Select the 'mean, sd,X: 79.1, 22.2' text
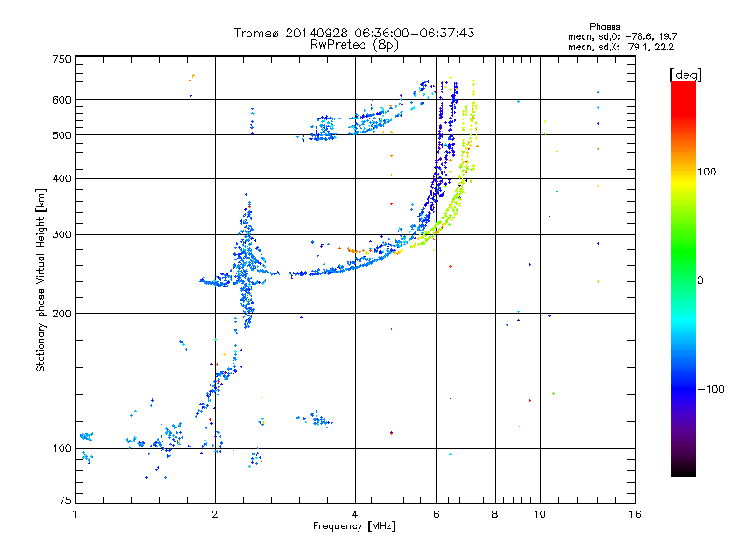 (621, 47)
